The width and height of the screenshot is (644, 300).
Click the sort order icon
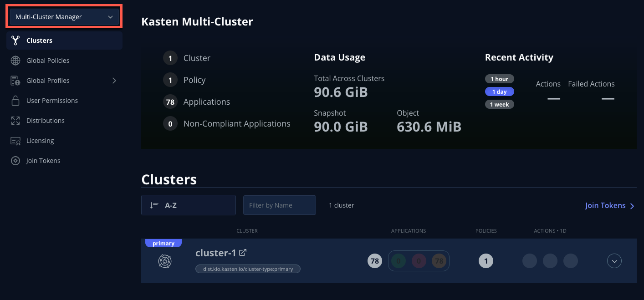[x=154, y=205]
